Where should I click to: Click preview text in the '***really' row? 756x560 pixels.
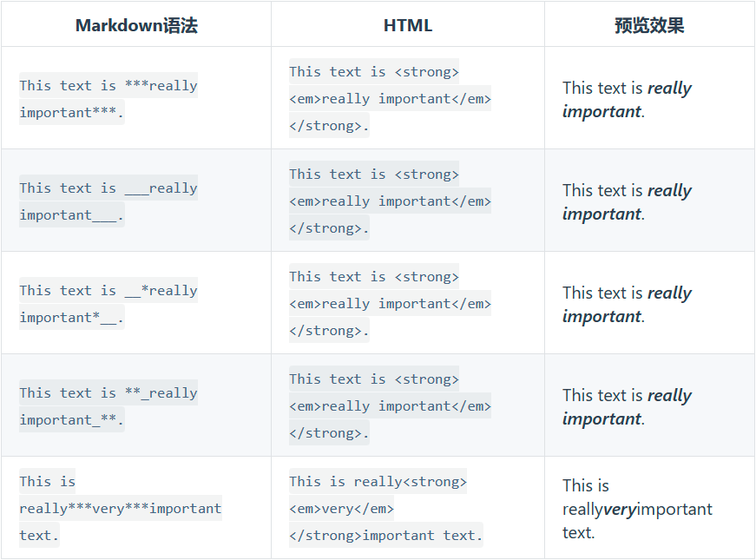627,99
